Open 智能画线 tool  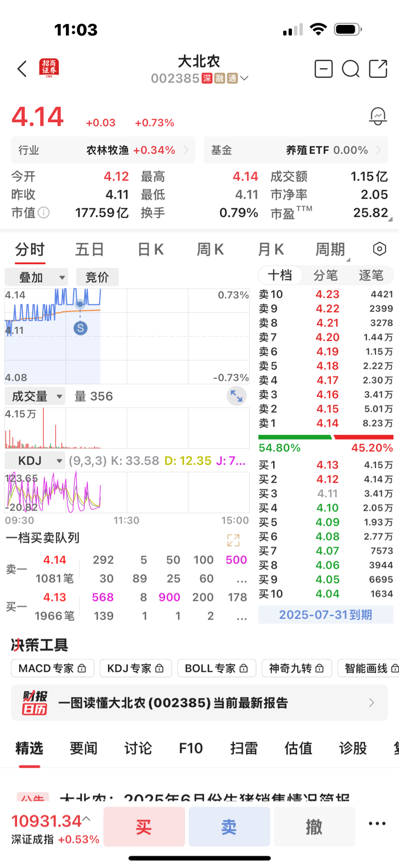coord(369,668)
